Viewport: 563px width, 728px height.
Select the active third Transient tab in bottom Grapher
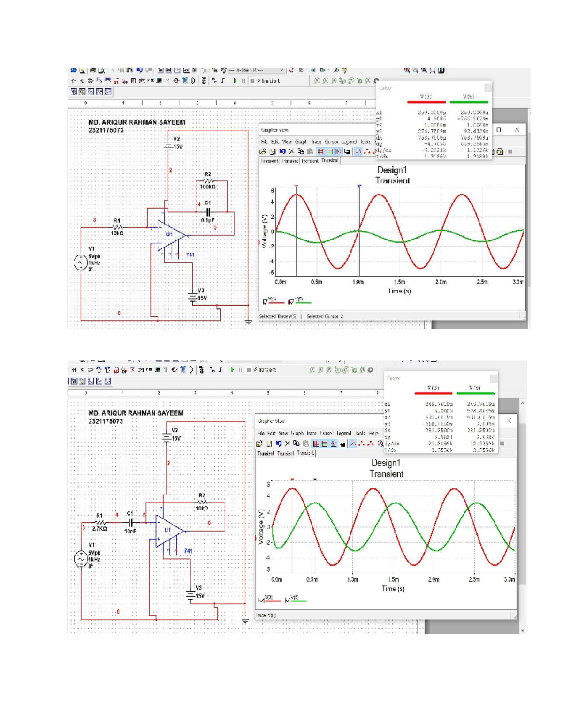pos(305,453)
